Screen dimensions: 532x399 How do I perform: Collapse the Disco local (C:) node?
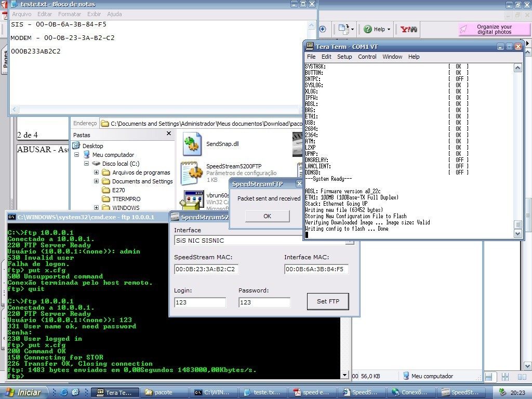pyautogui.click(x=87, y=164)
